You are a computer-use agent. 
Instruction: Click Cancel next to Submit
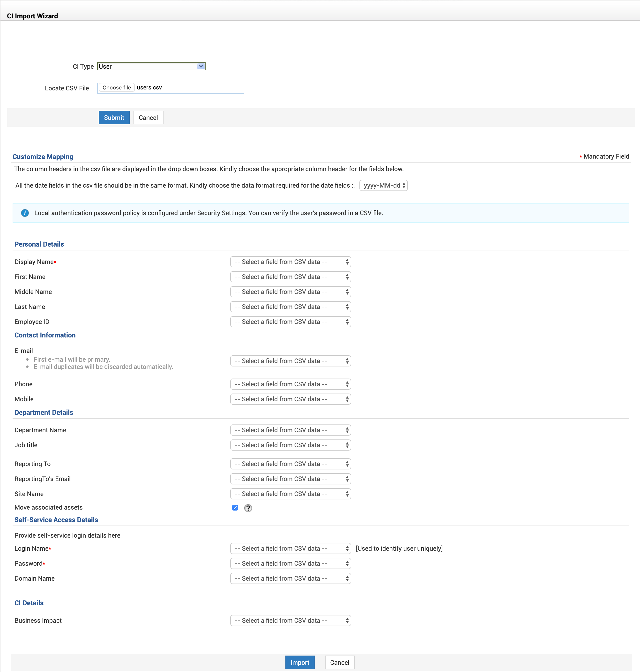tap(148, 118)
